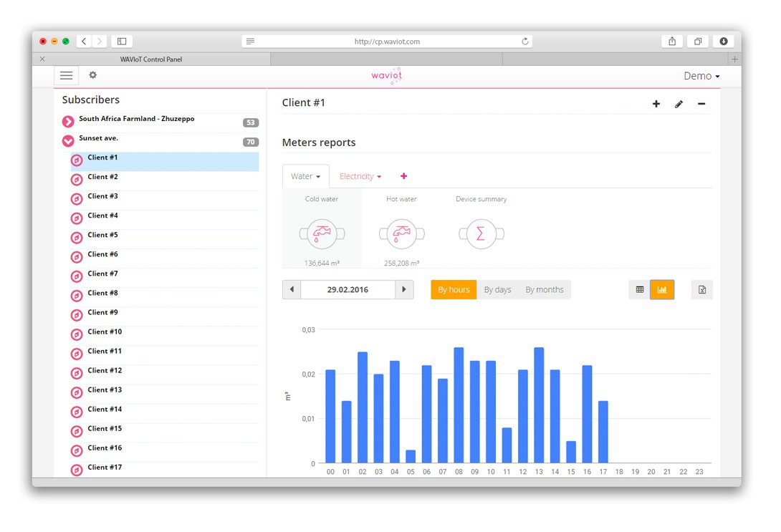
Task: Edit Client #1 with the pencil icon
Action: (679, 104)
